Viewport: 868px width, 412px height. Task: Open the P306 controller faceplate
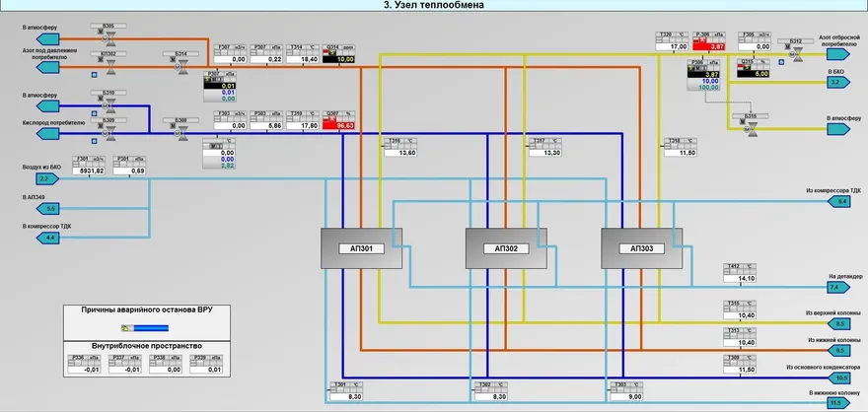click(x=703, y=75)
